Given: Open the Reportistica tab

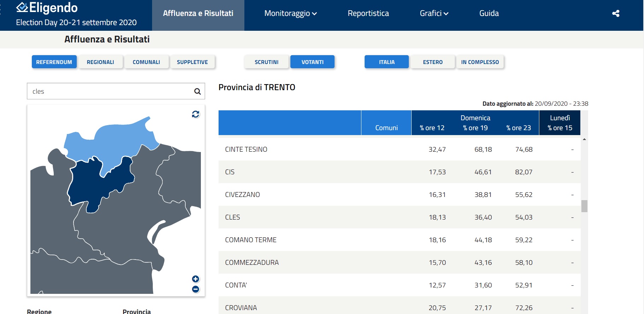Looking at the screenshot, I should click(x=368, y=13).
